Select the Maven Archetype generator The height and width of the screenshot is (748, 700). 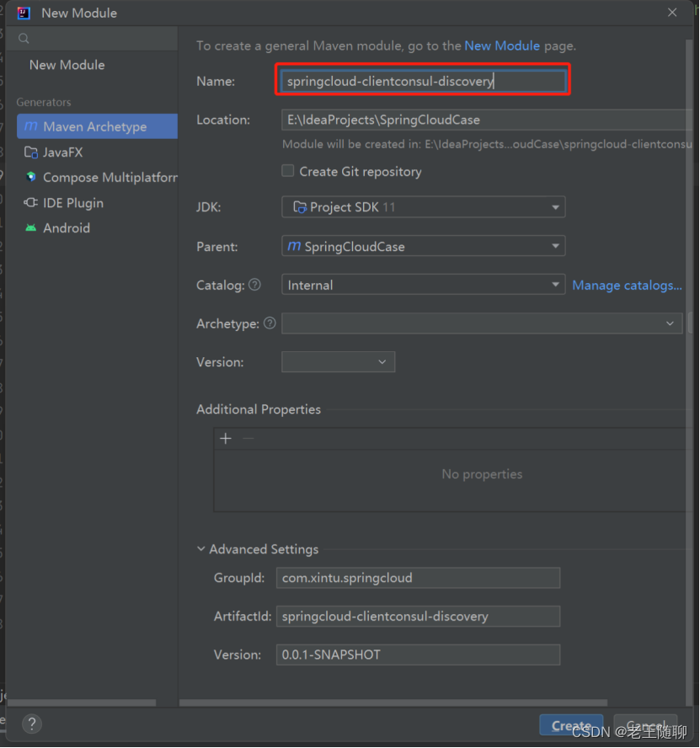pos(98,126)
